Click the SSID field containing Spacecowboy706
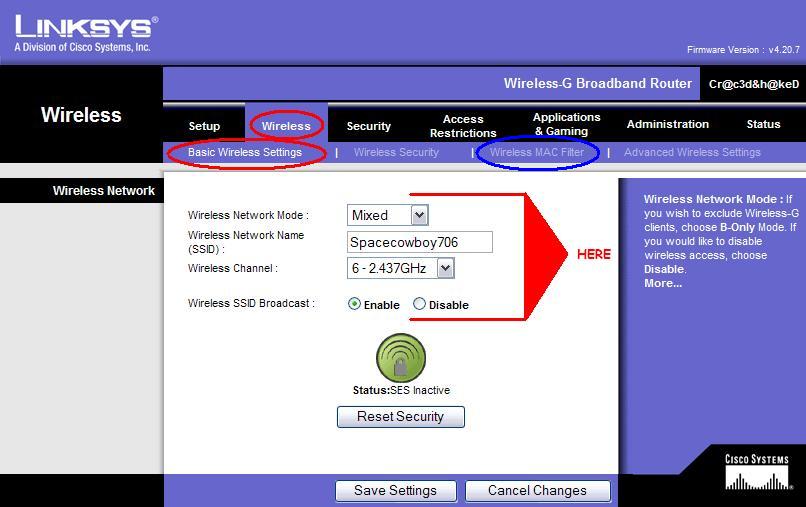This screenshot has width=806, height=507. coord(420,242)
